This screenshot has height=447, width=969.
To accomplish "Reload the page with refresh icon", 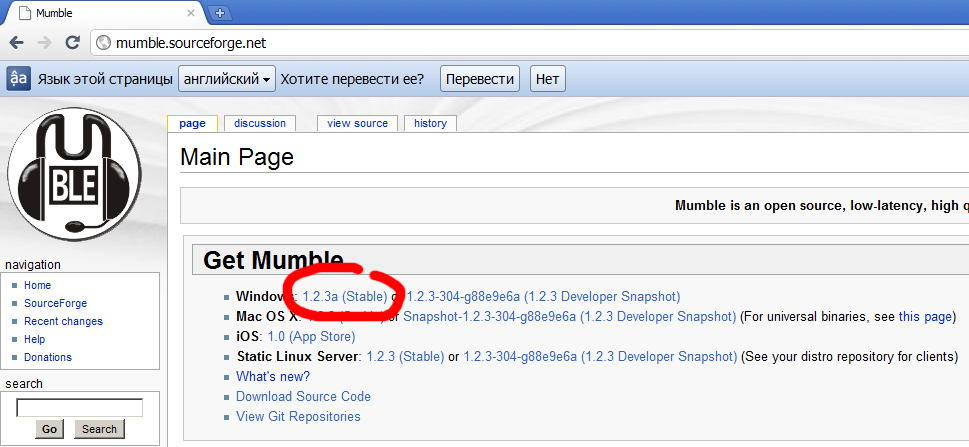I will pyautogui.click(x=73, y=43).
